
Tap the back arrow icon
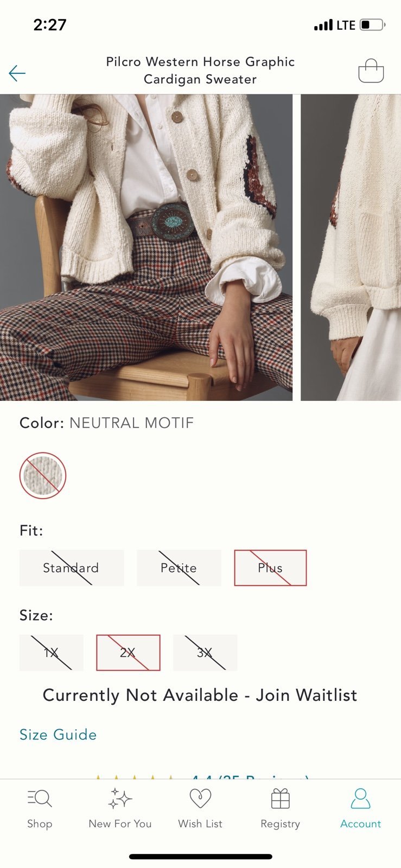coord(17,73)
